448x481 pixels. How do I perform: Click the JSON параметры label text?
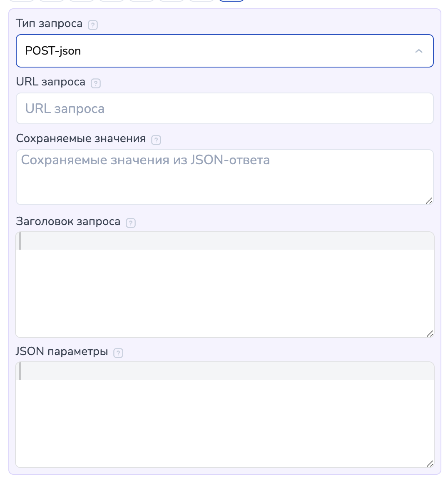(x=62, y=351)
